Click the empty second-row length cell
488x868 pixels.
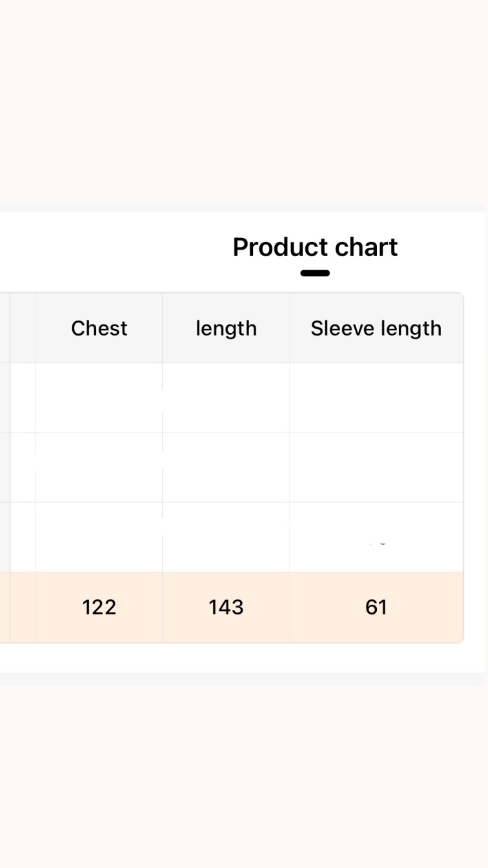pos(226,468)
